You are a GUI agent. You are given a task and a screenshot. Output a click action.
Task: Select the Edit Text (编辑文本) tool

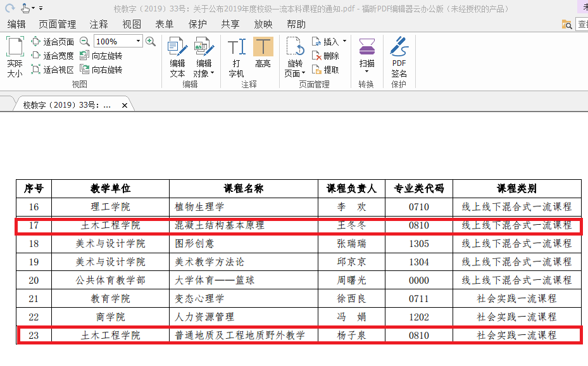point(177,57)
